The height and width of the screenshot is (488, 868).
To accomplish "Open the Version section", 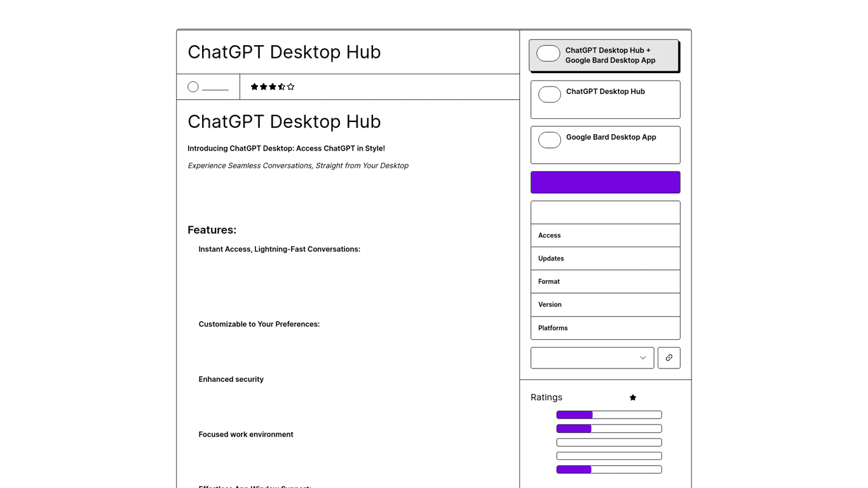I will point(605,304).
